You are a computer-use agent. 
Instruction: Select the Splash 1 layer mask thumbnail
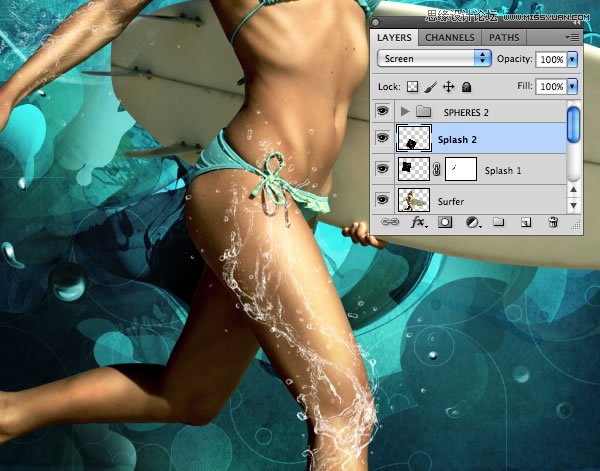(461, 169)
